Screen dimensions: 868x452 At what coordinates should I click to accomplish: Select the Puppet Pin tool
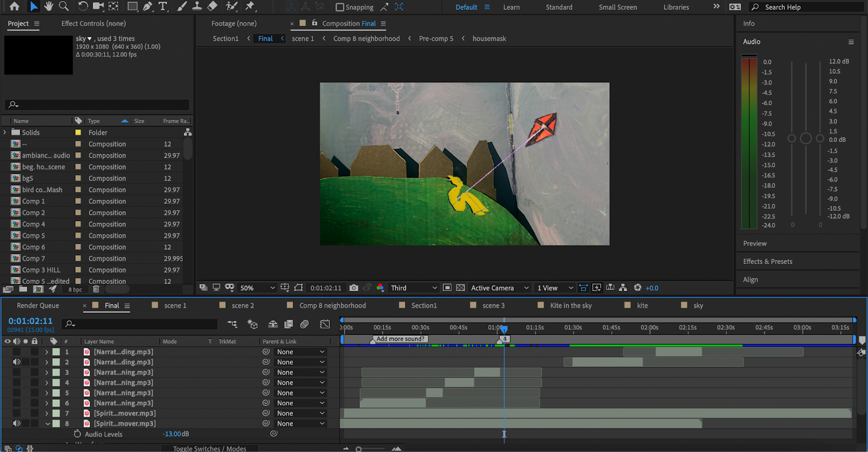coord(250,7)
